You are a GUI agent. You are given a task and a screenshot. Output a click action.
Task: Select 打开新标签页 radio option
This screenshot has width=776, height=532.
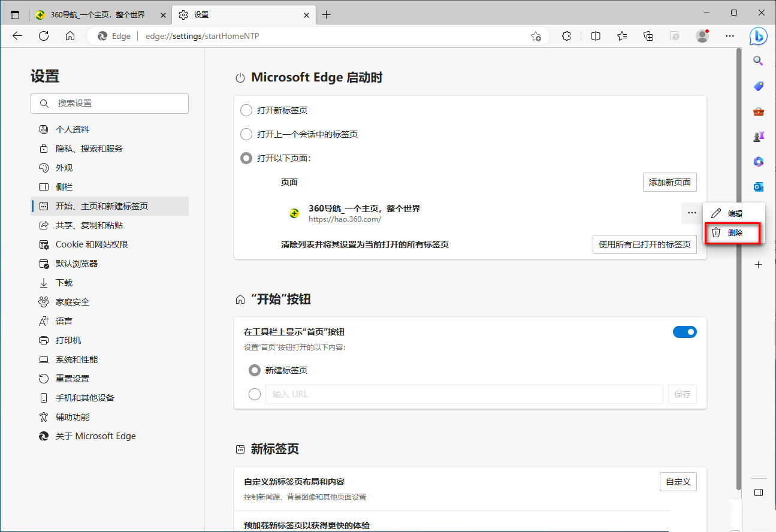(x=246, y=110)
